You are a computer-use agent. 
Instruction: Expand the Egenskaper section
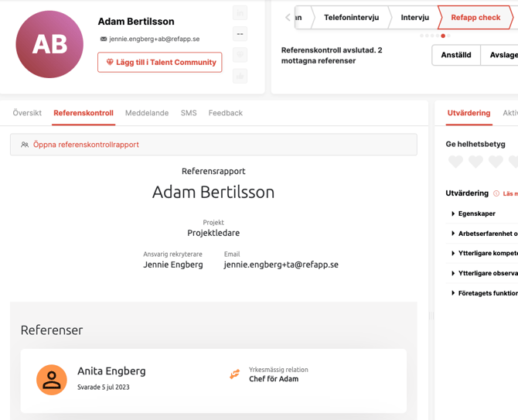pos(476,213)
